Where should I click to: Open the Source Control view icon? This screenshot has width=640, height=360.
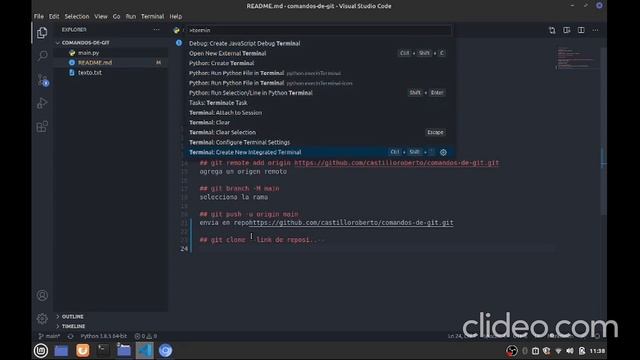42,80
